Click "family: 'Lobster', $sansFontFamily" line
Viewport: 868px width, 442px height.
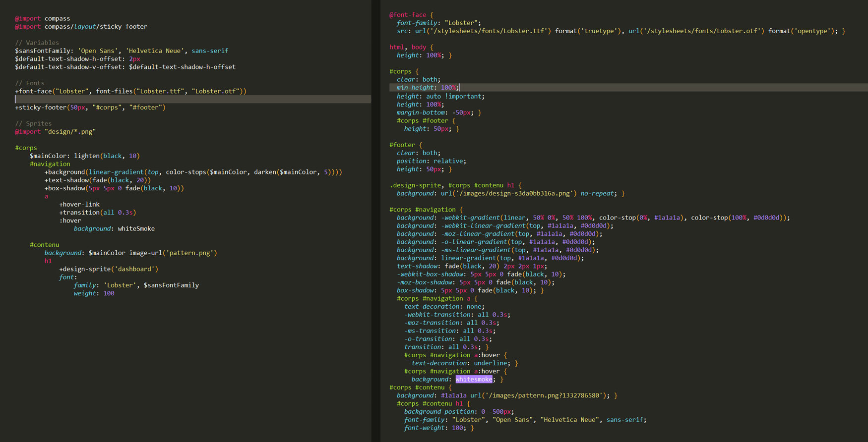click(136, 285)
